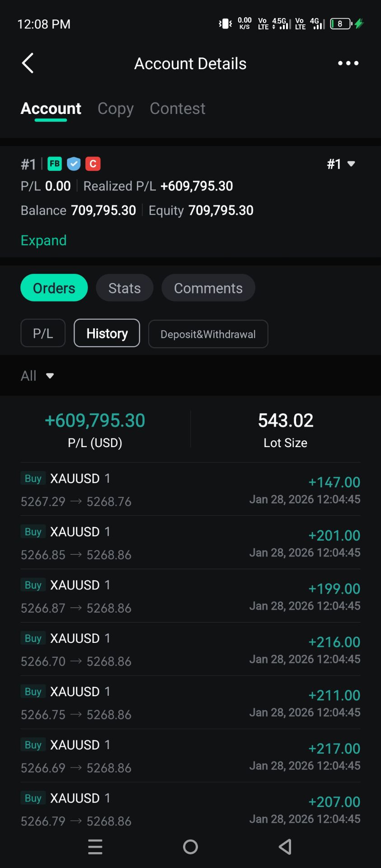Open the All filter dropdown

pyautogui.click(x=38, y=376)
